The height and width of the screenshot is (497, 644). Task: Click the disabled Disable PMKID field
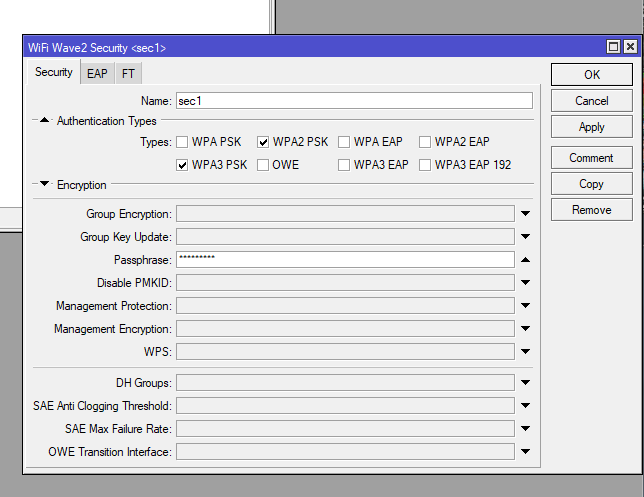[345, 283]
